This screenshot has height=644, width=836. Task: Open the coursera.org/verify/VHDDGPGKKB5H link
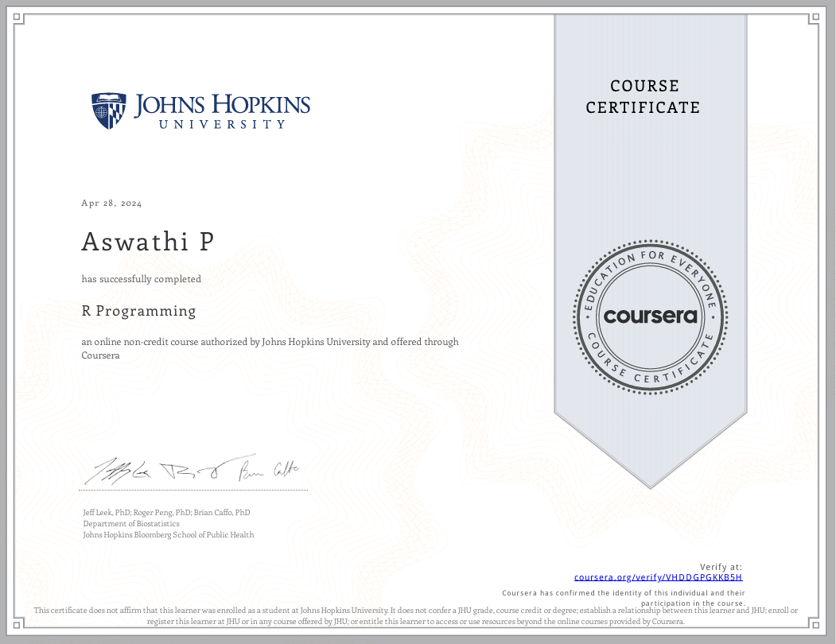(658, 577)
